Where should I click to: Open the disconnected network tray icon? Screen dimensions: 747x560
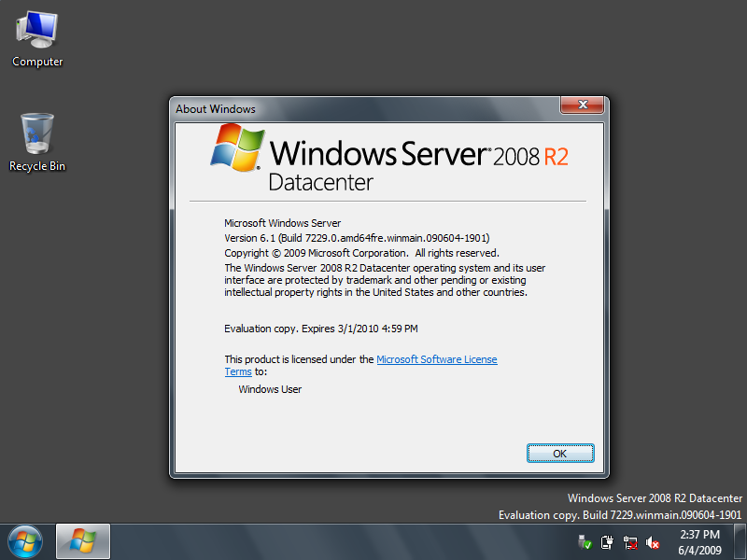click(629, 542)
